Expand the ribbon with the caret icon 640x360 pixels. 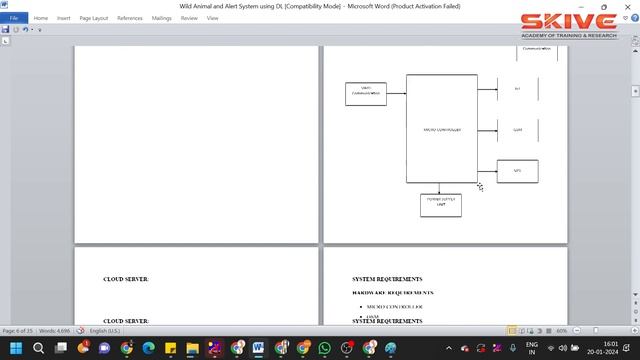(625, 18)
